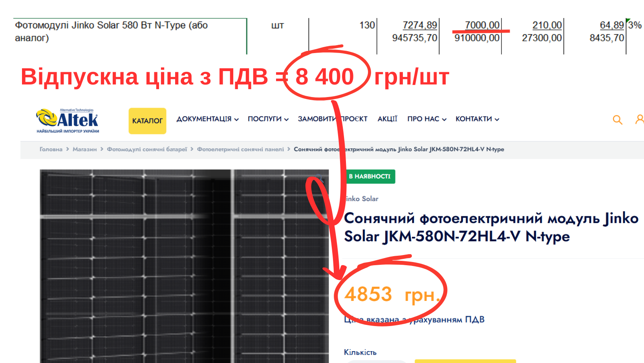Image resolution: width=644 pixels, height=363 pixels.
Task: Open Фотомодулі сонячні батареї breadcrumb
Action: tap(147, 149)
